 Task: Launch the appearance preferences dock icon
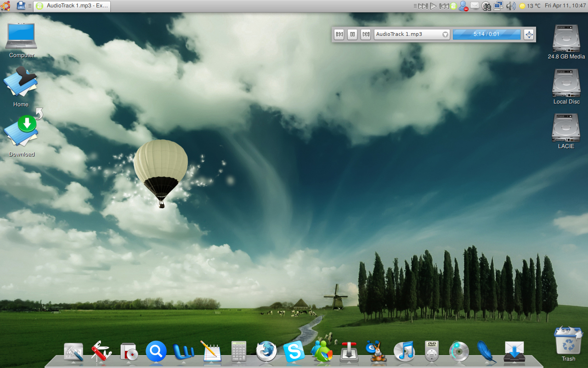point(73,352)
